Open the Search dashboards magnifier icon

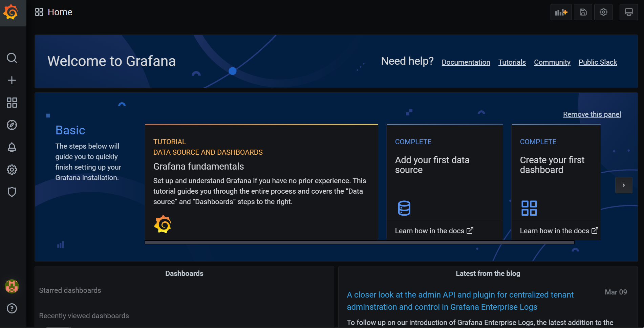click(12, 58)
